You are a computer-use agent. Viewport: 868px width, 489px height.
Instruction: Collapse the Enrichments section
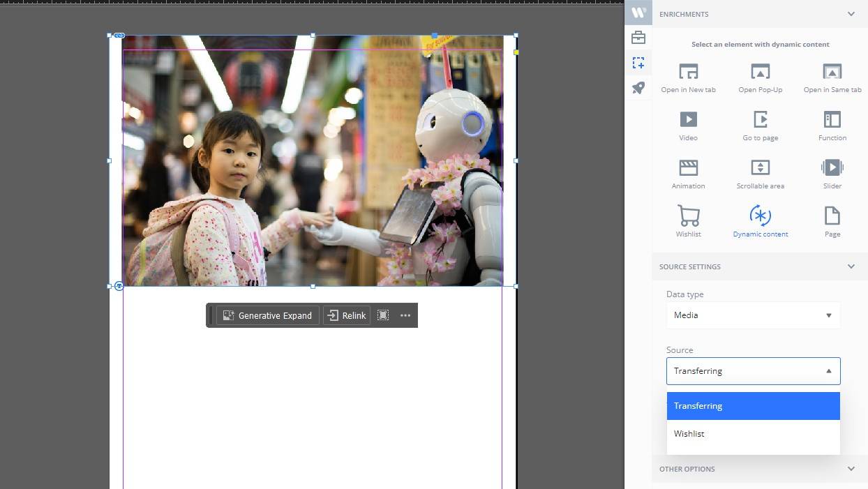point(851,14)
